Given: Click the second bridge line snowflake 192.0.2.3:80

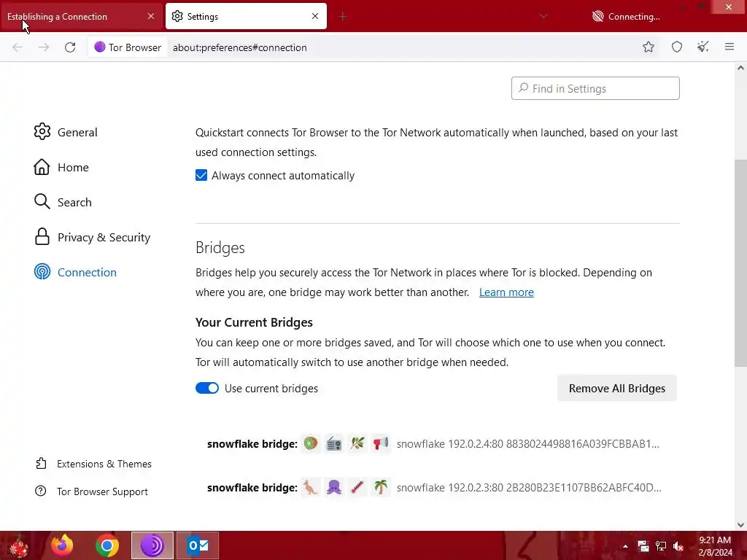Looking at the screenshot, I should pos(529,488).
